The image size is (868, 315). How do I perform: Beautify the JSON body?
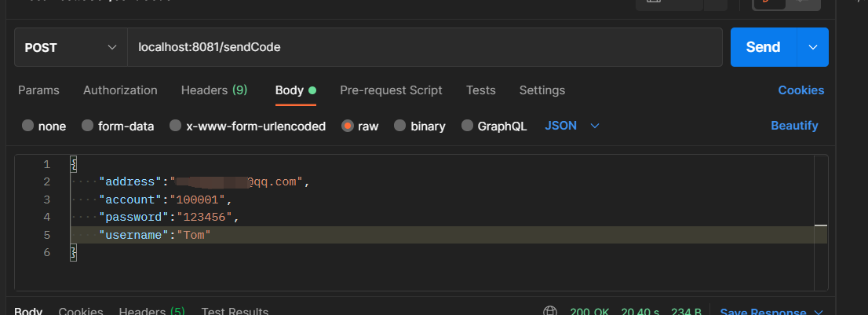[x=794, y=126]
